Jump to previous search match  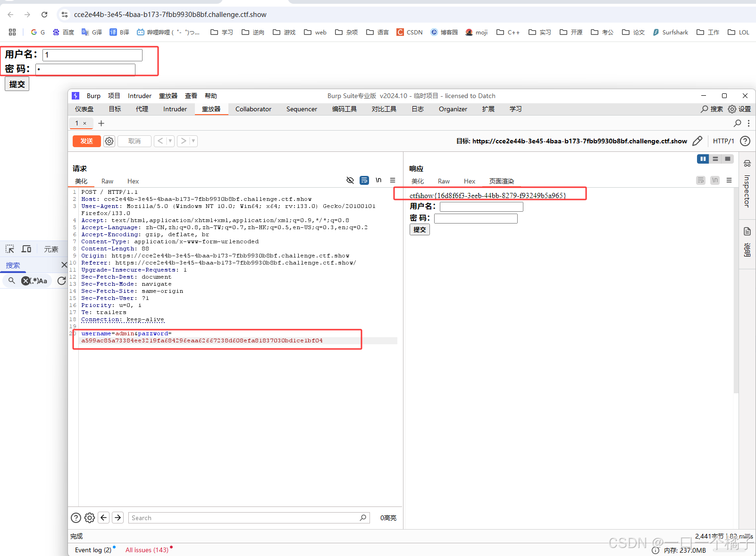tap(104, 518)
